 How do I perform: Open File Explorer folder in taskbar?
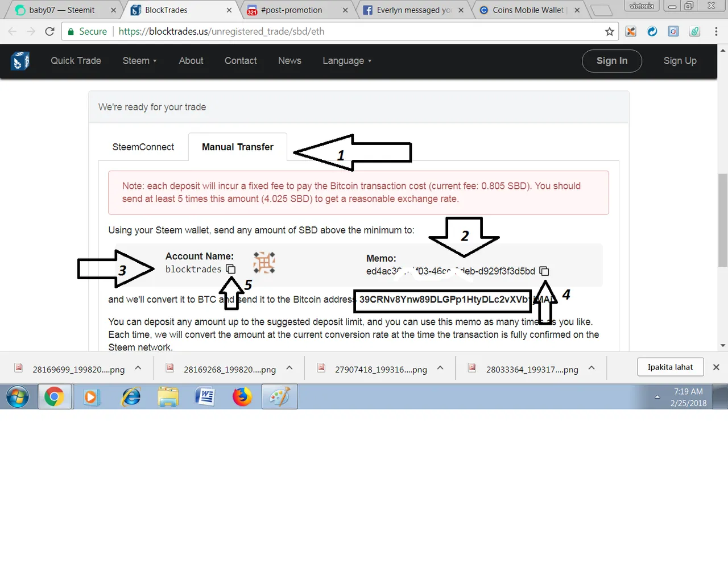pos(168,396)
